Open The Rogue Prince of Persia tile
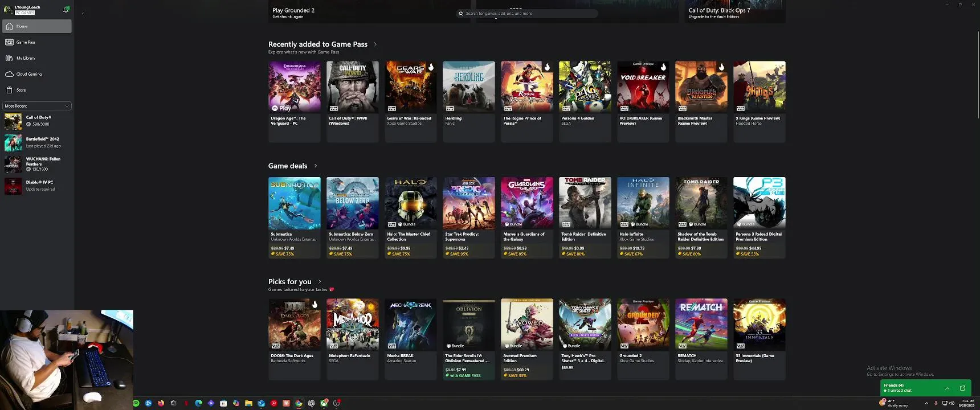This screenshot has height=410, width=980. (x=527, y=101)
